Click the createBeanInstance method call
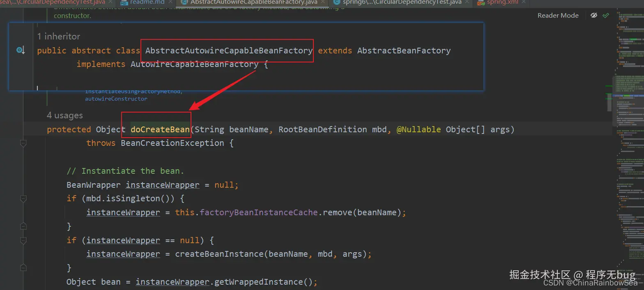 219,254
